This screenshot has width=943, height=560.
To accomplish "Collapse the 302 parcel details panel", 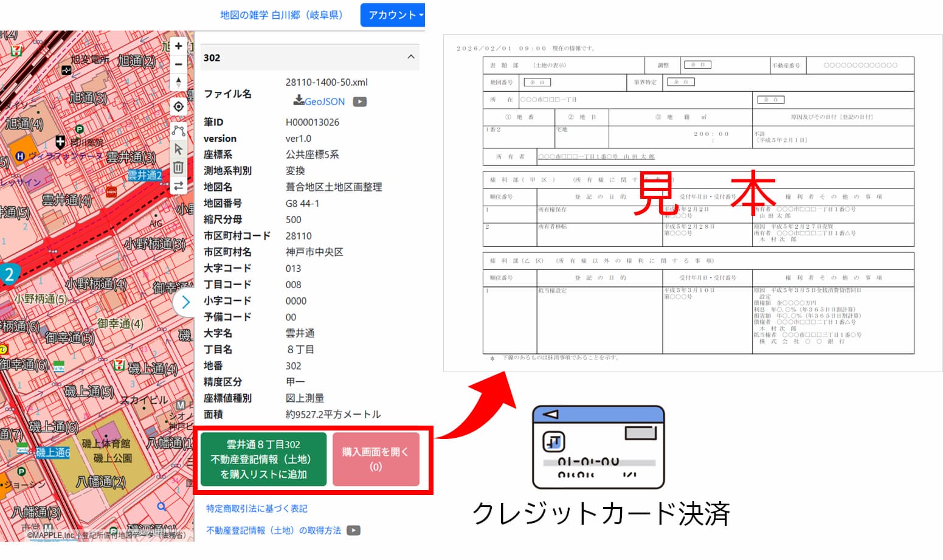I will 411,57.
